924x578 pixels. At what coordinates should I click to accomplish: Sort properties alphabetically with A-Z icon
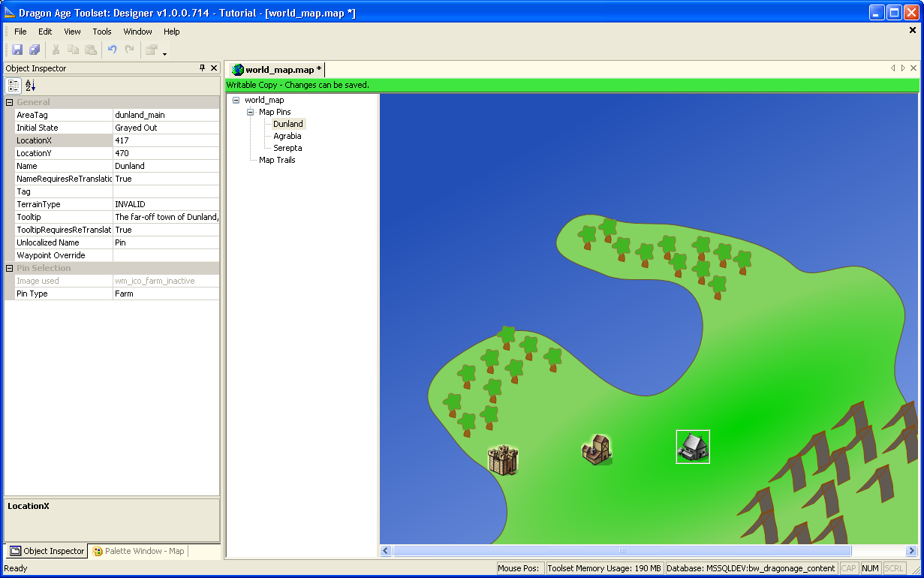[x=31, y=86]
